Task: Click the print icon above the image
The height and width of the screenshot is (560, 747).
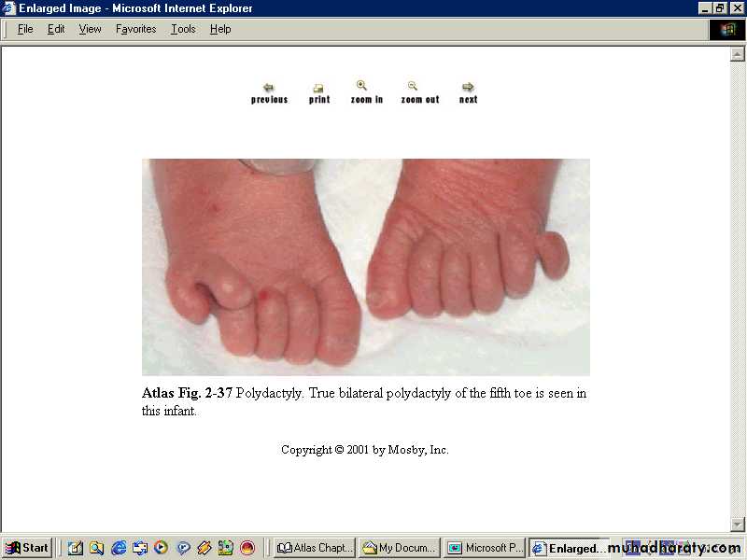Action: point(318,89)
